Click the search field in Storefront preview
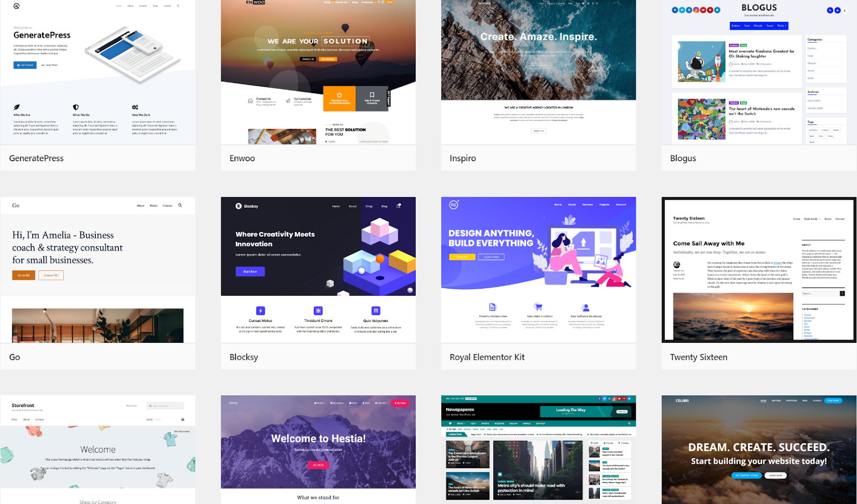Viewport: 857px width, 504px height. coord(166,406)
